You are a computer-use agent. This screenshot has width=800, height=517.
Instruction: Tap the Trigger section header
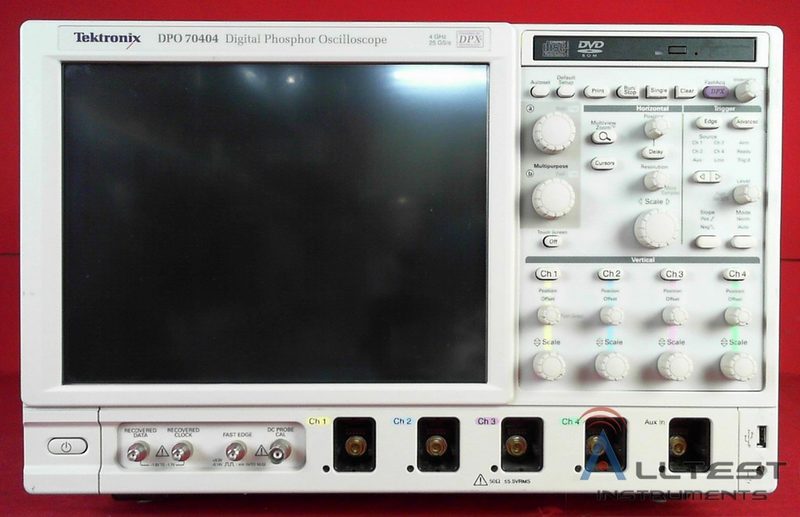[722, 109]
